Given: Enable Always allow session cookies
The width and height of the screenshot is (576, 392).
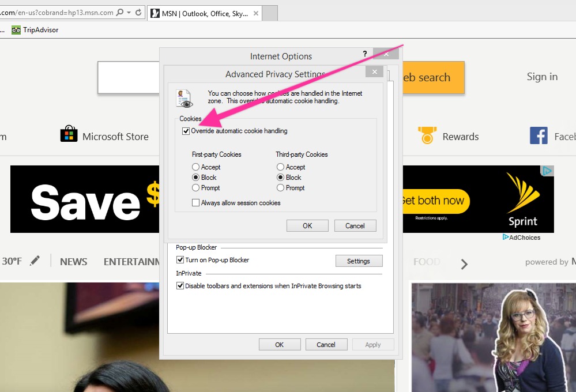Looking at the screenshot, I should [196, 203].
